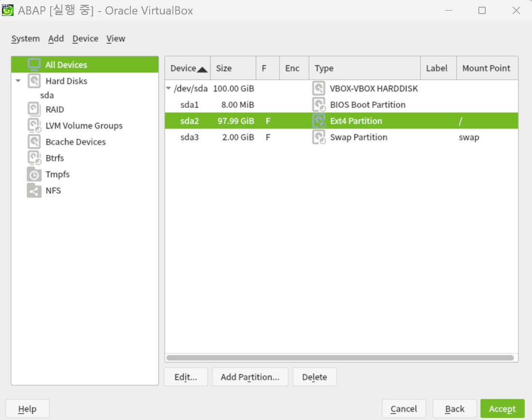
Task: Click the Cancel button
Action: (x=404, y=409)
